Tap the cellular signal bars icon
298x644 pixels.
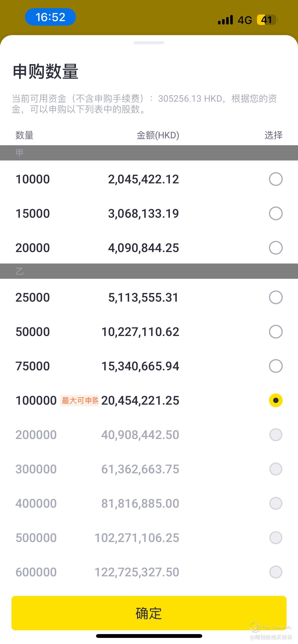(x=225, y=20)
